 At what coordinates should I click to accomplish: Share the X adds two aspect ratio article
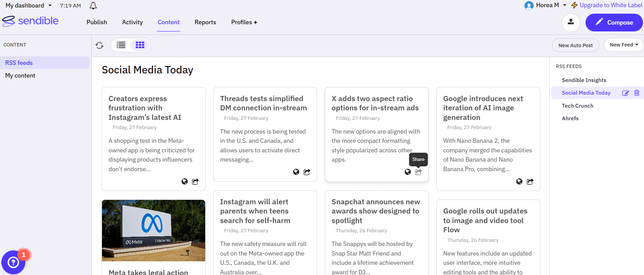pyautogui.click(x=418, y=172)
